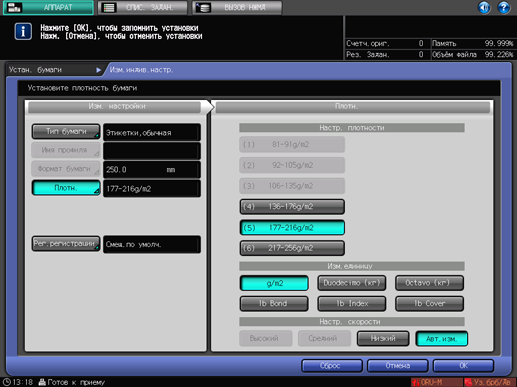This screenshot has width=517, height=387.
Task: Select weight (6) 217-256g/m2
Action: 292,248
